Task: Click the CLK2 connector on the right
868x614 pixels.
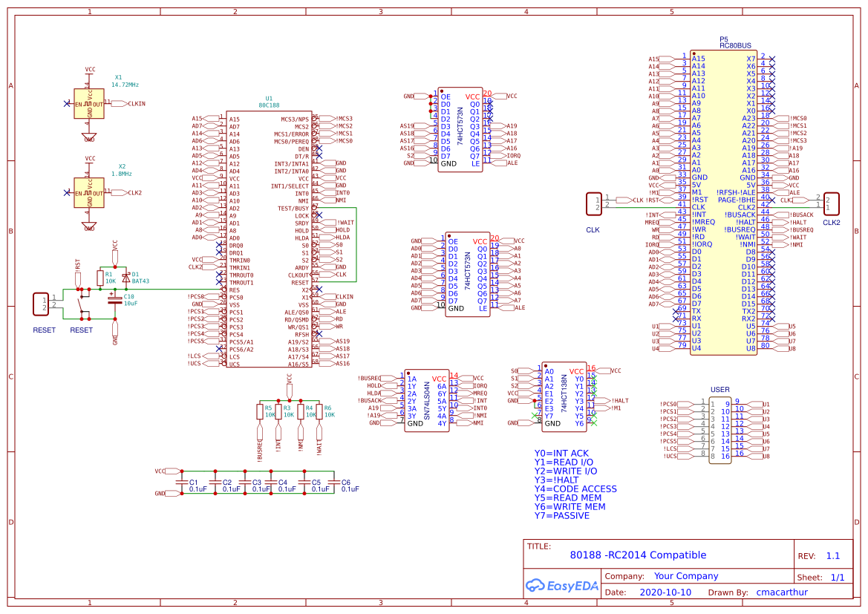Action: (831, 202)
